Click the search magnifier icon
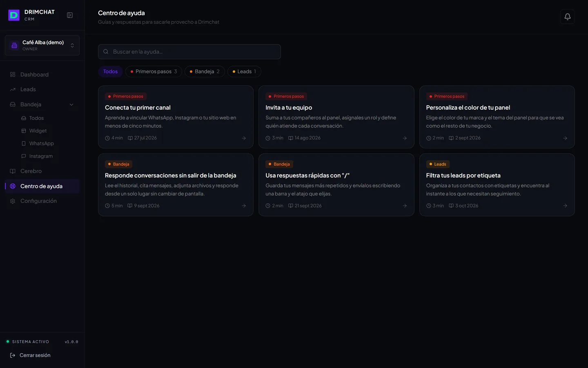The image size is (588, 368). 106,52
